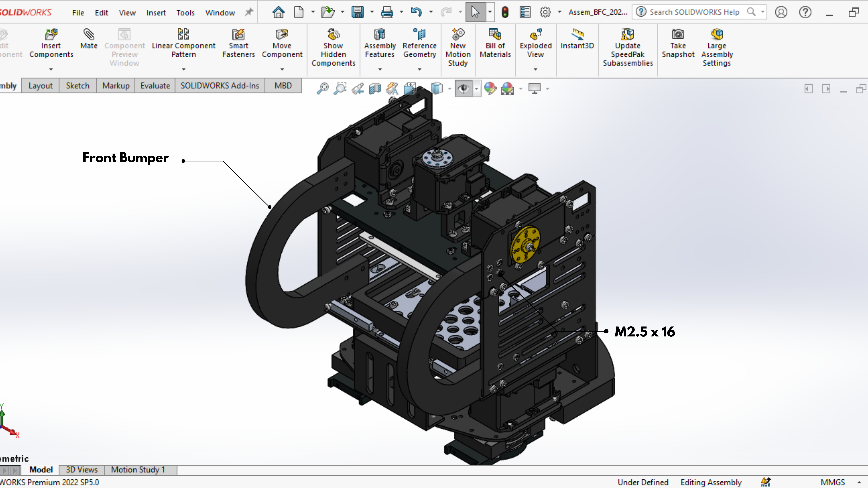Viewport: 868px width, 488px height.
Task: Create a new document with the New icon
Action: click(299, 12)
